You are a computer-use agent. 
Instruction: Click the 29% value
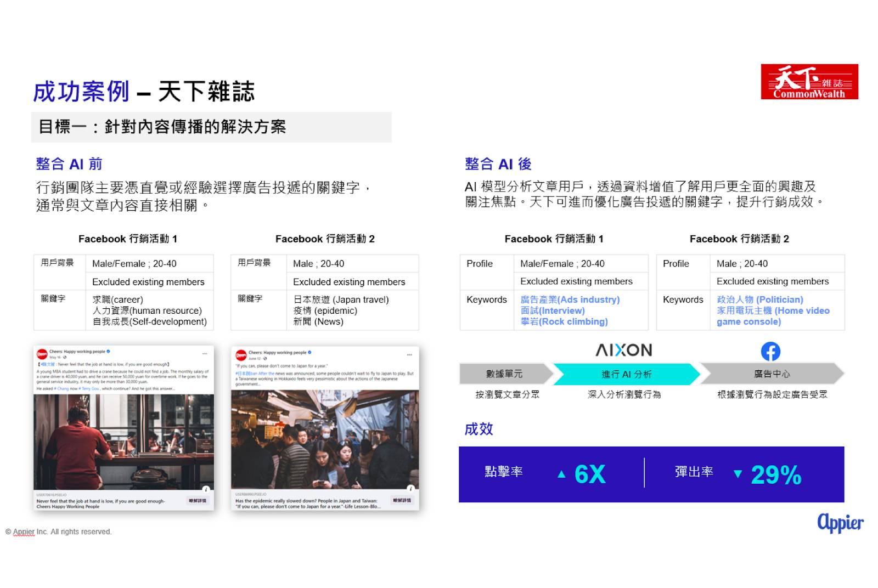pyautogui.click(x=776, y=475)
